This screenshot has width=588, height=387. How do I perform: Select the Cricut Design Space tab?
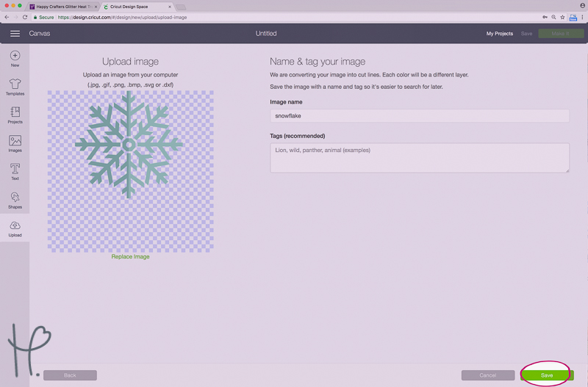pyautogui.click(x=135, y=7)
